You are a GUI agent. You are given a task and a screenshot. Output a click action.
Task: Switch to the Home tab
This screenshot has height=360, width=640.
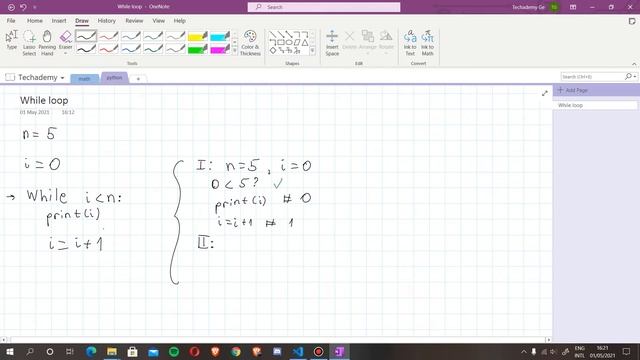(x=35, y=20)
